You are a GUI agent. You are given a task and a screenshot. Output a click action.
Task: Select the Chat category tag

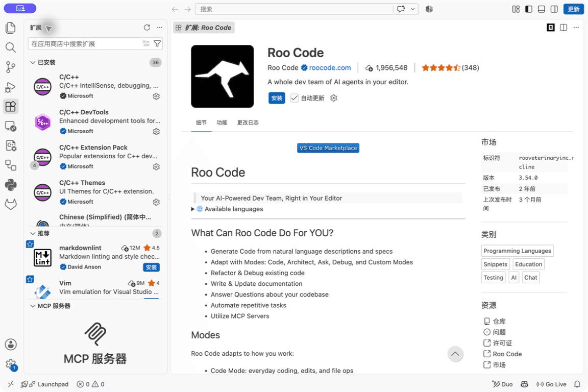pyautogui.click(x=531, y=278)
